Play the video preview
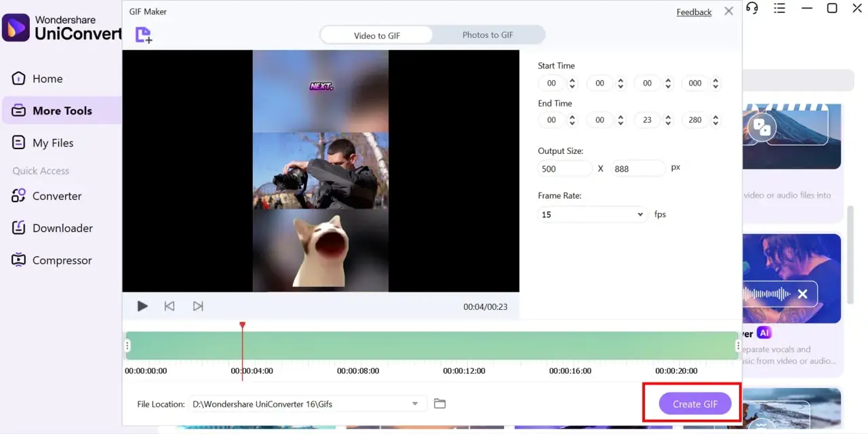868x434 pixels. [142, 306]
